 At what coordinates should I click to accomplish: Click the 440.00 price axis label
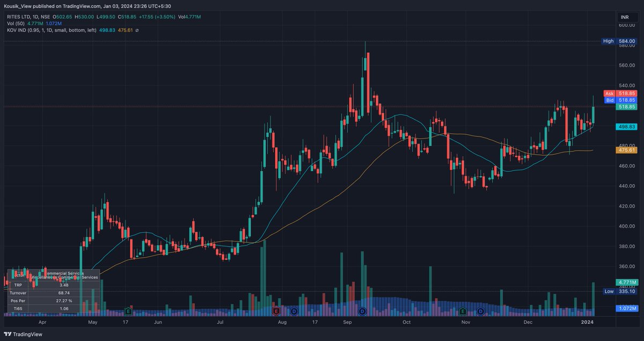tap(627, 186)
